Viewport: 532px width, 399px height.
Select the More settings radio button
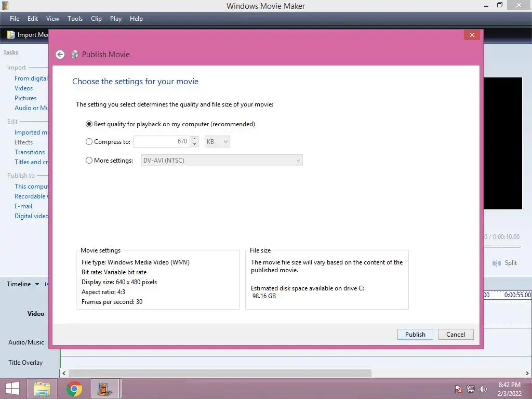click(89, 161)
